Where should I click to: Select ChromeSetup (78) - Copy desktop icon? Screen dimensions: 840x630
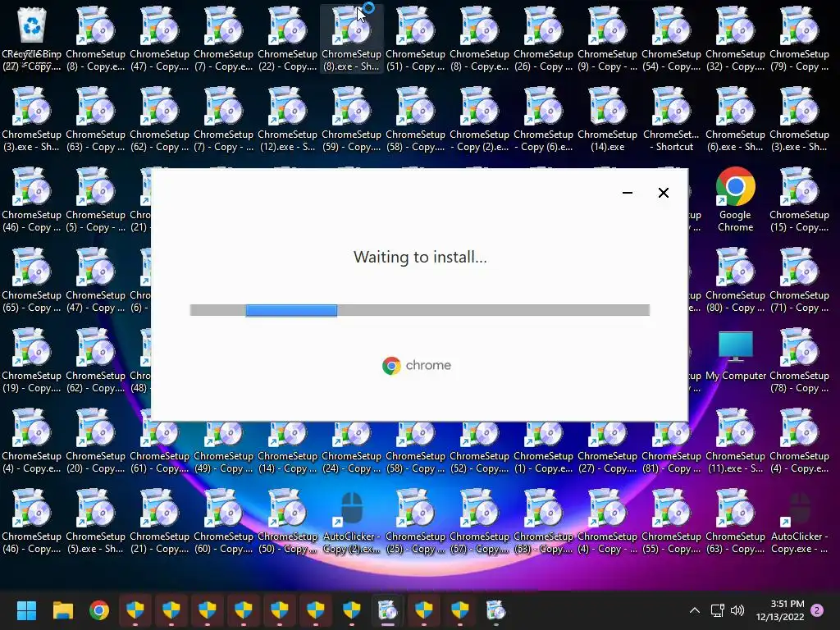pos(799,361)
